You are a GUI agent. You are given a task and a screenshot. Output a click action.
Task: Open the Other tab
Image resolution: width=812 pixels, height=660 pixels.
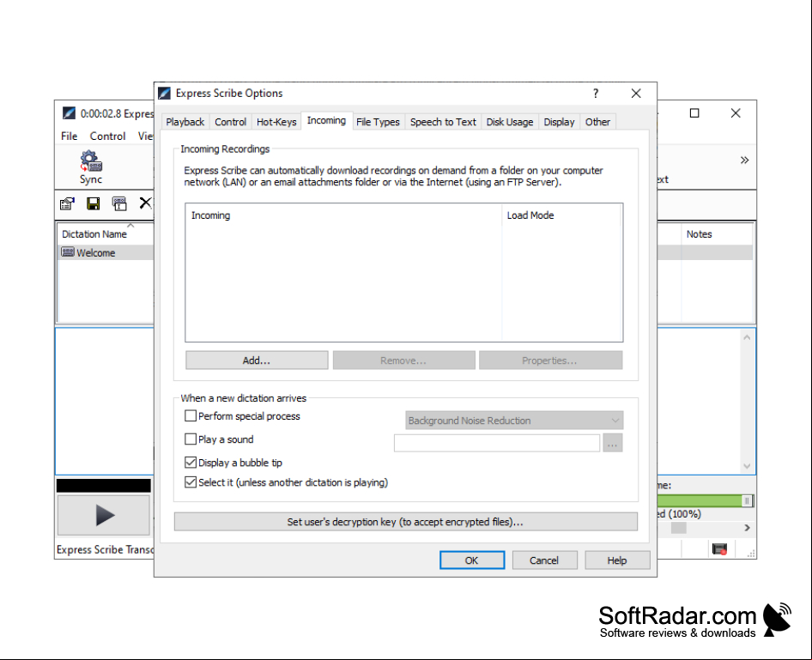(x=597, y=122)
